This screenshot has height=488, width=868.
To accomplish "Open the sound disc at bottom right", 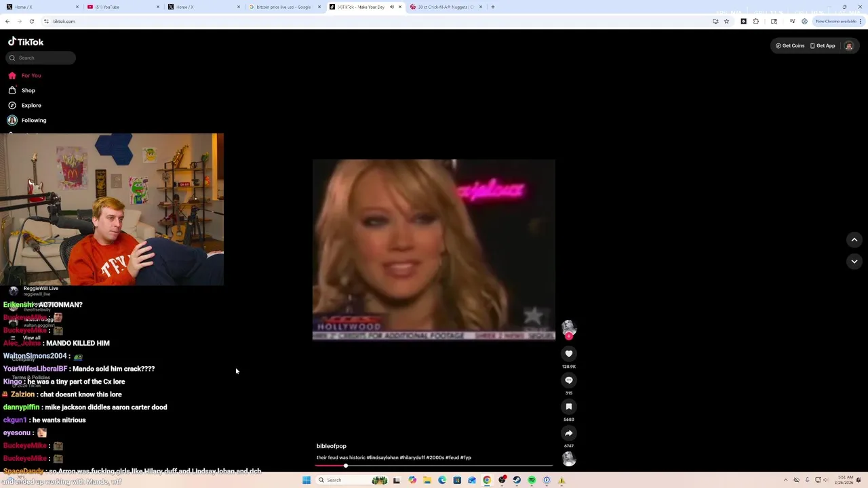I will [x=569, y=459].
